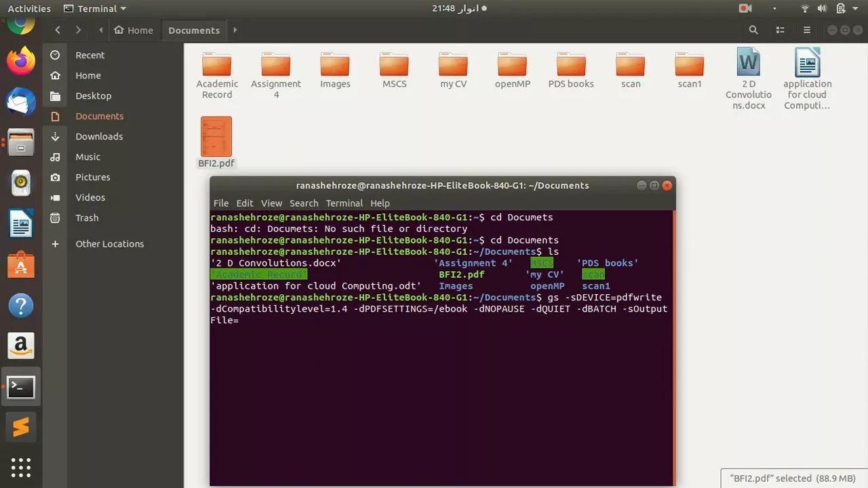Open the clock and calendar panel
Viewport: 868px width, 488px height.
coord(460,9)
